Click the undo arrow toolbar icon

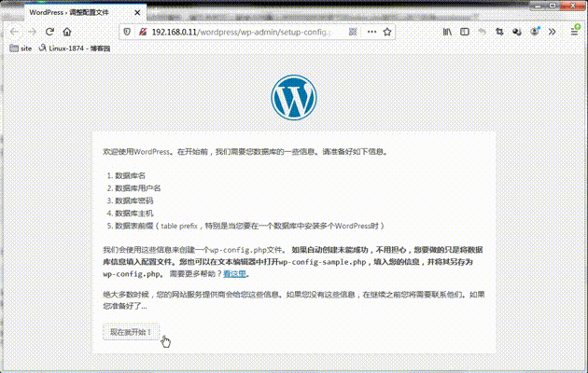tap(483, 32)
